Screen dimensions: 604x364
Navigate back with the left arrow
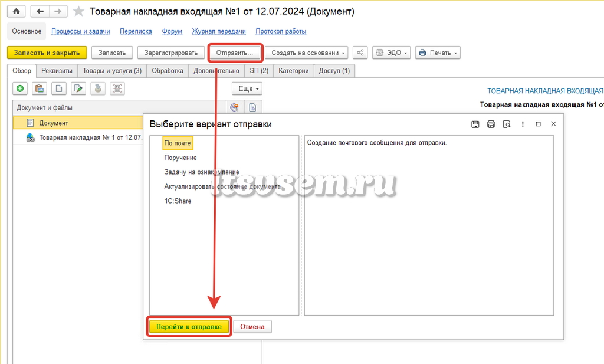[40, 11]
